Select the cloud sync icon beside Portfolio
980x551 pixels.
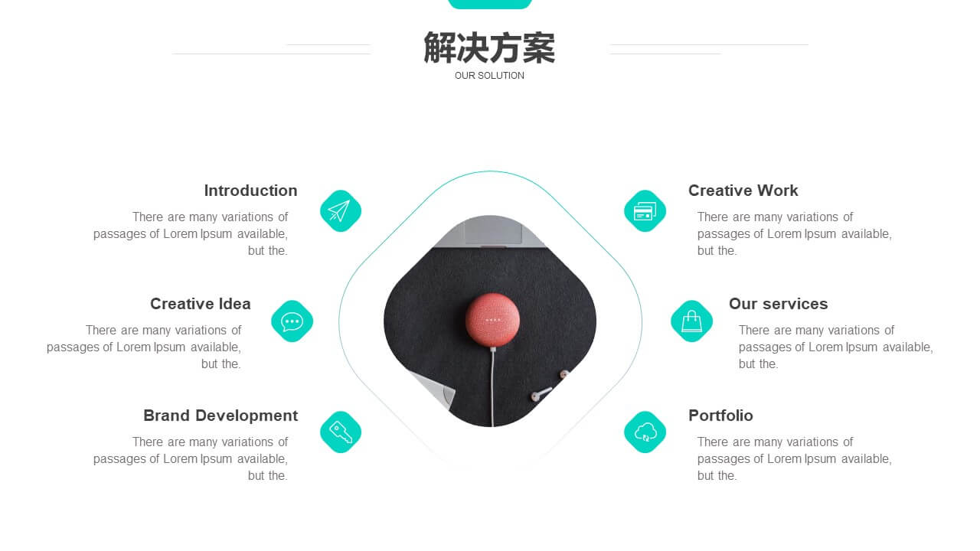tap(645, 432)
